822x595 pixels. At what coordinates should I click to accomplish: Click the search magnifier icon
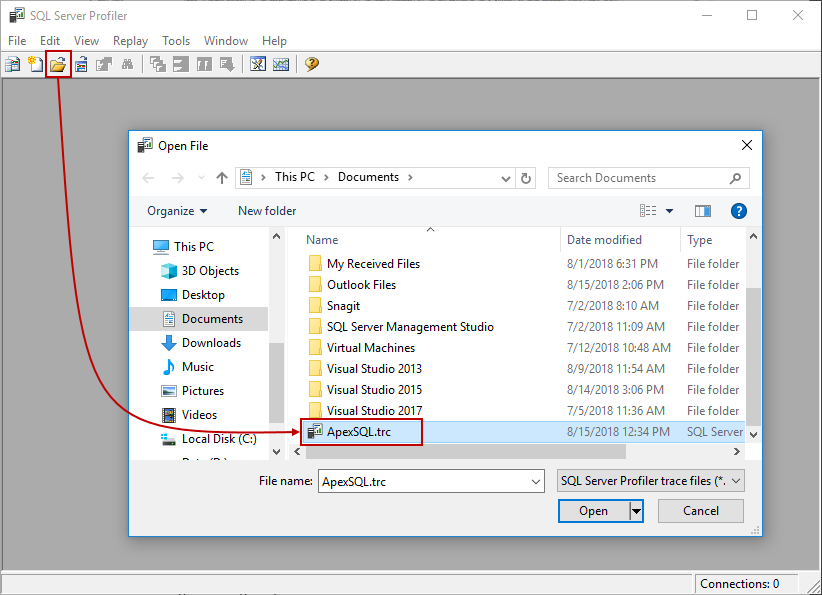tap(736, 178)
